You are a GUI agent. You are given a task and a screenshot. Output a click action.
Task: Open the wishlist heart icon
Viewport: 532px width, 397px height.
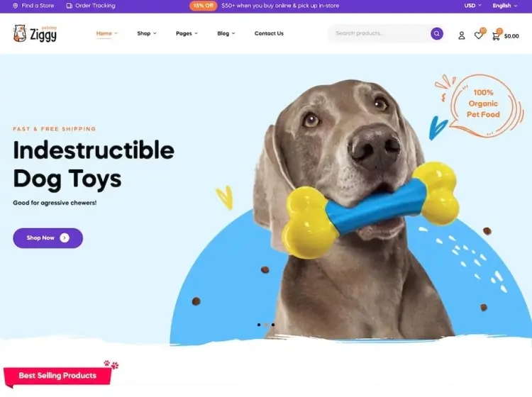point(478,35)
